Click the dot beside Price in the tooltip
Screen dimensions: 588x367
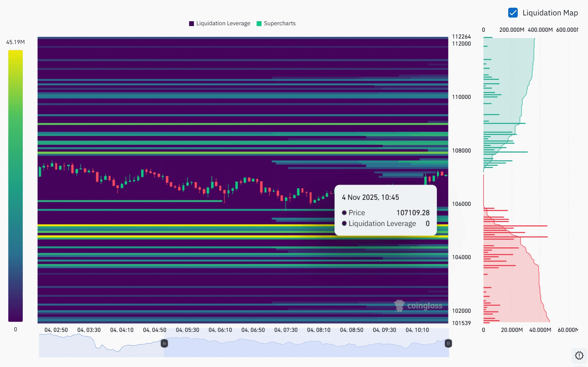pyautogui.click(x=344, y=213)
